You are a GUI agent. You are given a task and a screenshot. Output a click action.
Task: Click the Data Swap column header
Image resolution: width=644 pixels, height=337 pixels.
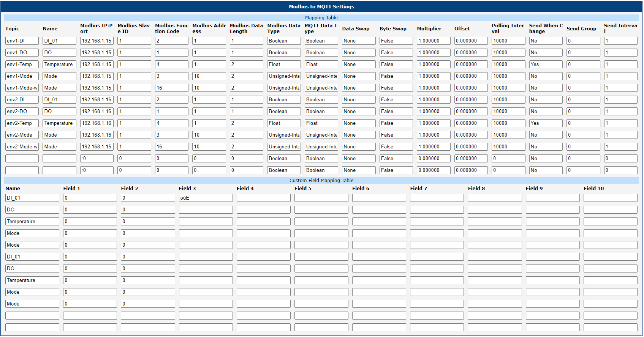(356, 28)
